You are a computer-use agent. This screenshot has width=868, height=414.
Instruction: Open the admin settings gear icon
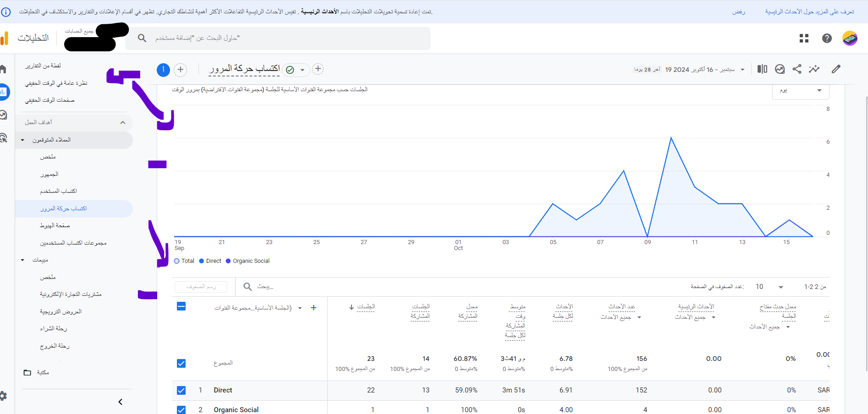point(3,396)
